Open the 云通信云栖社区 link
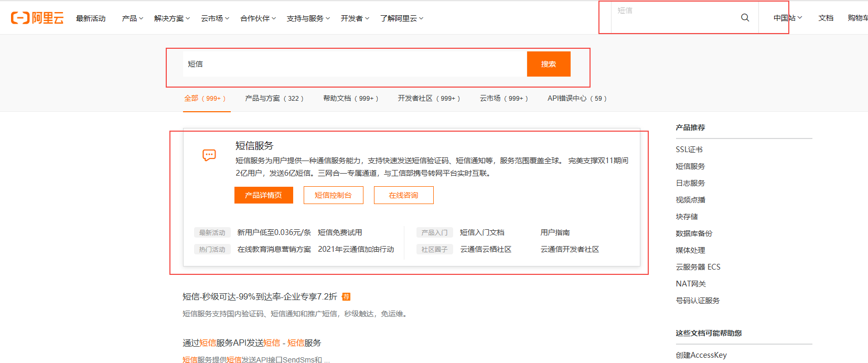 [x=486, y=249]
